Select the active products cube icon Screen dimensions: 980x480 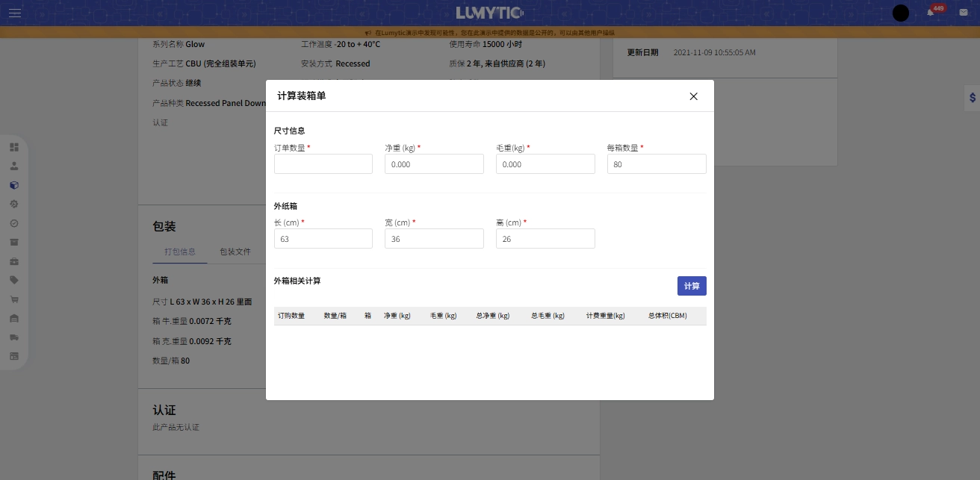pyautogui.click(x=14, y=184)
